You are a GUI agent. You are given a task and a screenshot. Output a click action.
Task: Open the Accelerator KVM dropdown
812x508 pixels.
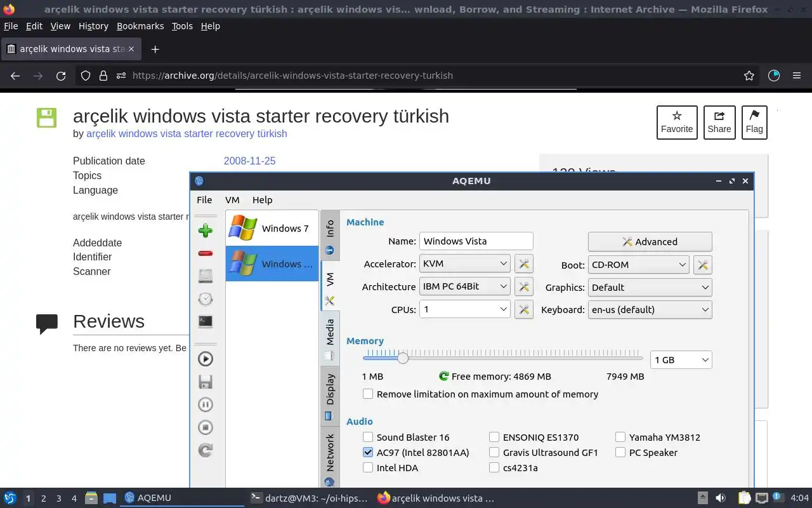point(465,264)
